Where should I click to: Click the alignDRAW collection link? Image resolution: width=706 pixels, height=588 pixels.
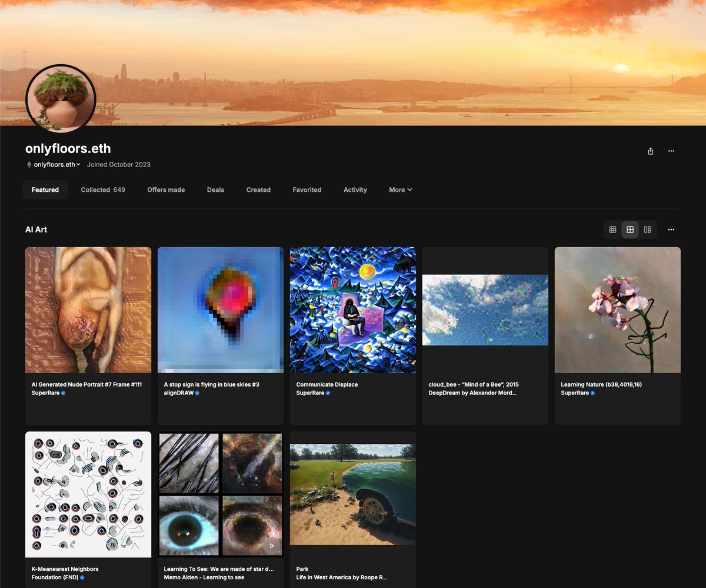[178, 393]
